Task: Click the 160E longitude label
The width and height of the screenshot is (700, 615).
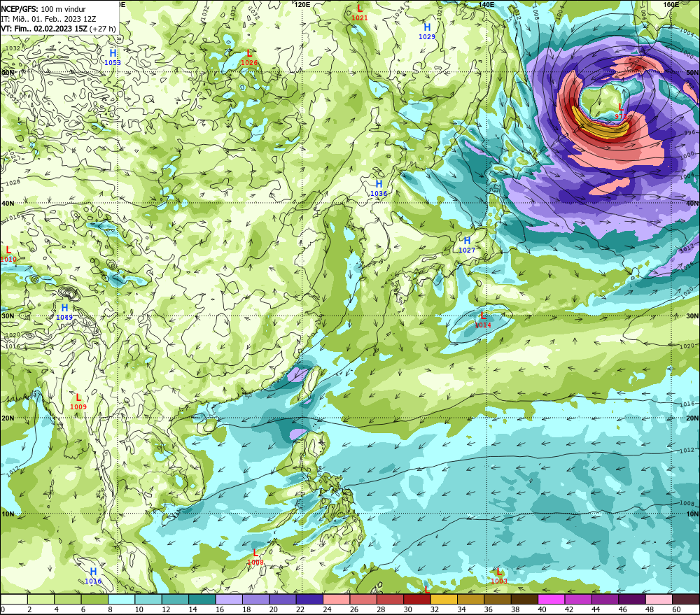Action: click(x=671, y=4)
